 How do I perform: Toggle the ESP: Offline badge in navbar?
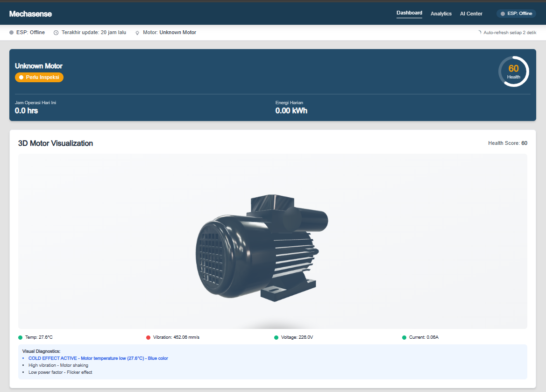515,13
